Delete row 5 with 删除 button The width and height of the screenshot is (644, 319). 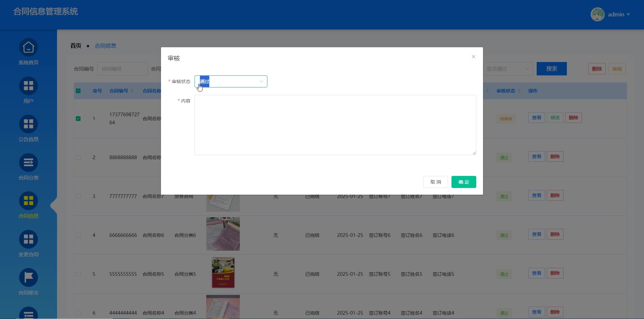pos(555,273)
